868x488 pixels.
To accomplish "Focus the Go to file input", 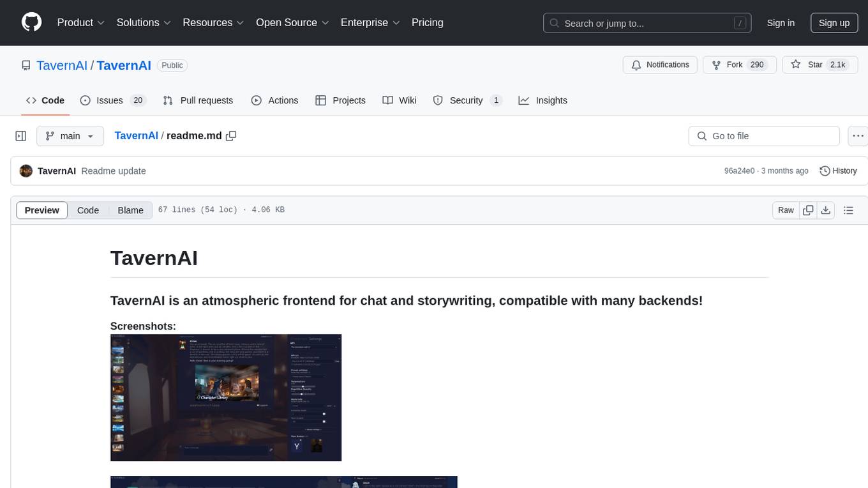I will pos(764,136).
